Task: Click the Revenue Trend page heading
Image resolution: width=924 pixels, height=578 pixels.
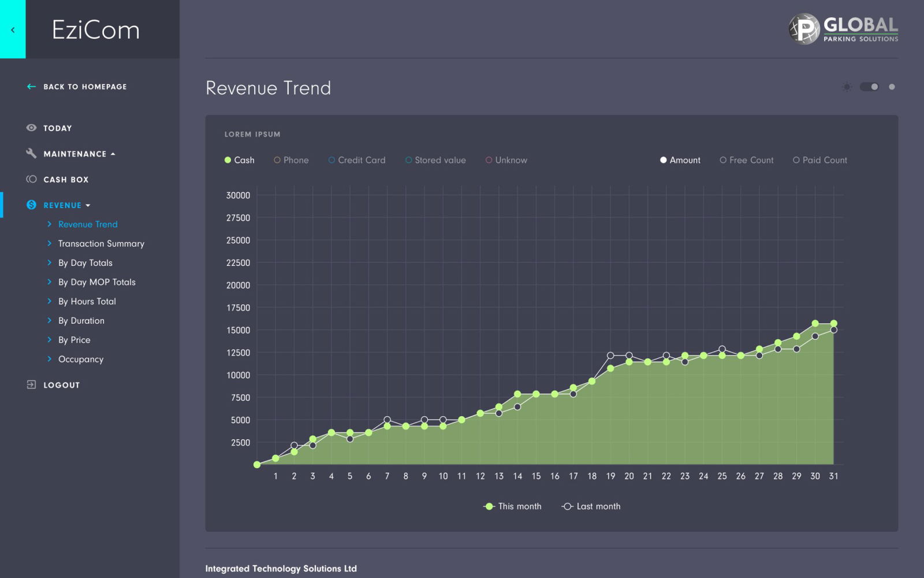Action: [x=269, y=88]
